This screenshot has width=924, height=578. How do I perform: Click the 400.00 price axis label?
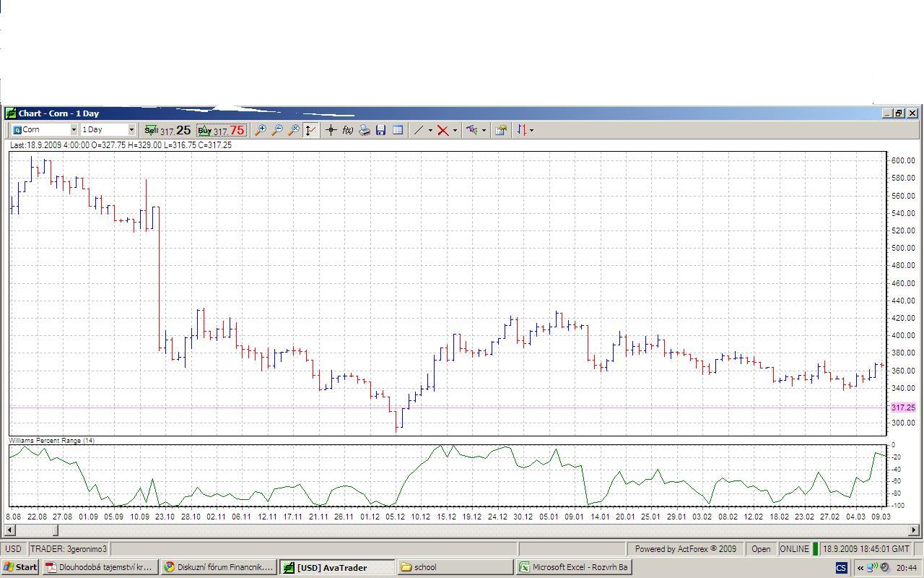pyautogui.click(x=903, y=336)
